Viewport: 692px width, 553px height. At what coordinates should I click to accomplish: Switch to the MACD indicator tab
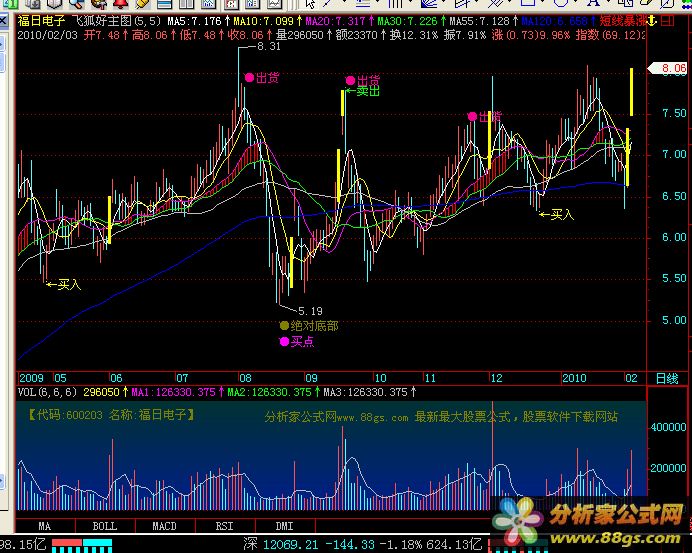[164, 526]
